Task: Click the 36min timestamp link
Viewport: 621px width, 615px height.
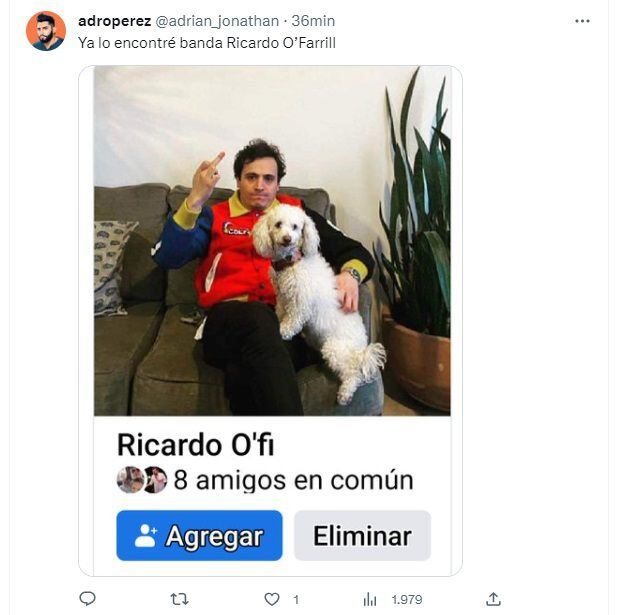Action: click(x=313, y=21)
